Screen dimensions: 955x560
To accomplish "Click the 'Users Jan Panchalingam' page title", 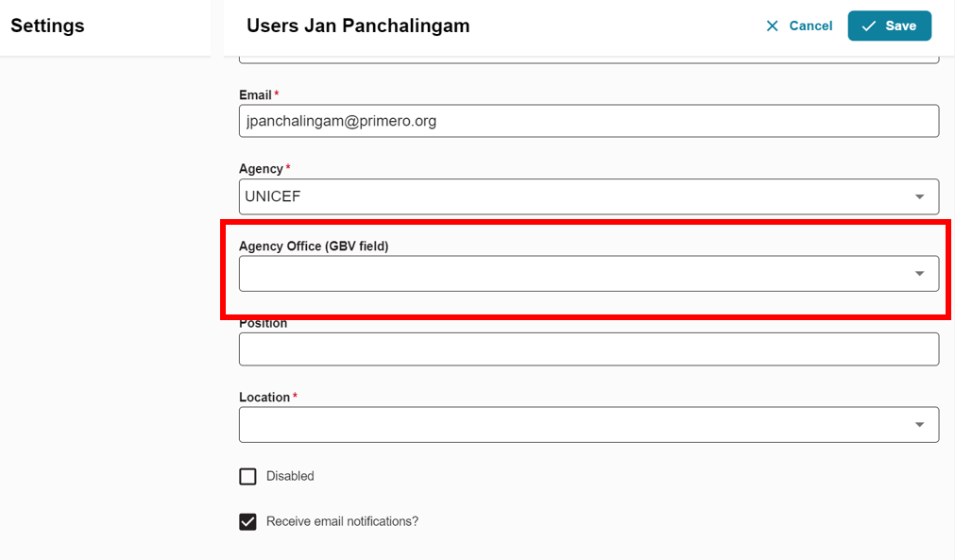I will [x=358, y=25].
